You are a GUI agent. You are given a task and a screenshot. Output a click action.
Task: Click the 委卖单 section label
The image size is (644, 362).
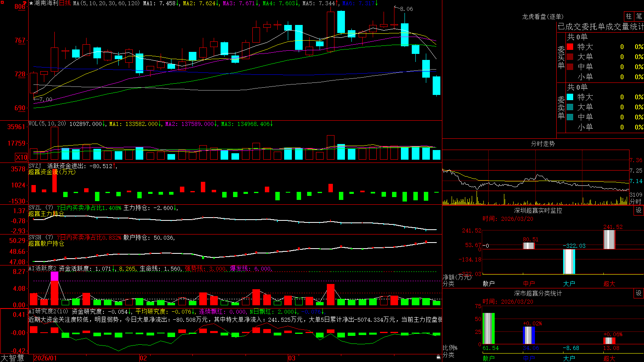[561, 107]
